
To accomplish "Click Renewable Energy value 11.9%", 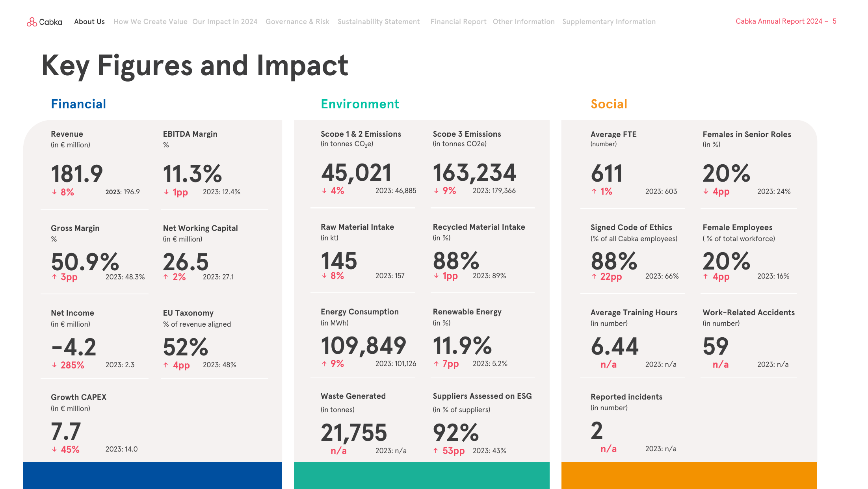I will click(462, 346).
